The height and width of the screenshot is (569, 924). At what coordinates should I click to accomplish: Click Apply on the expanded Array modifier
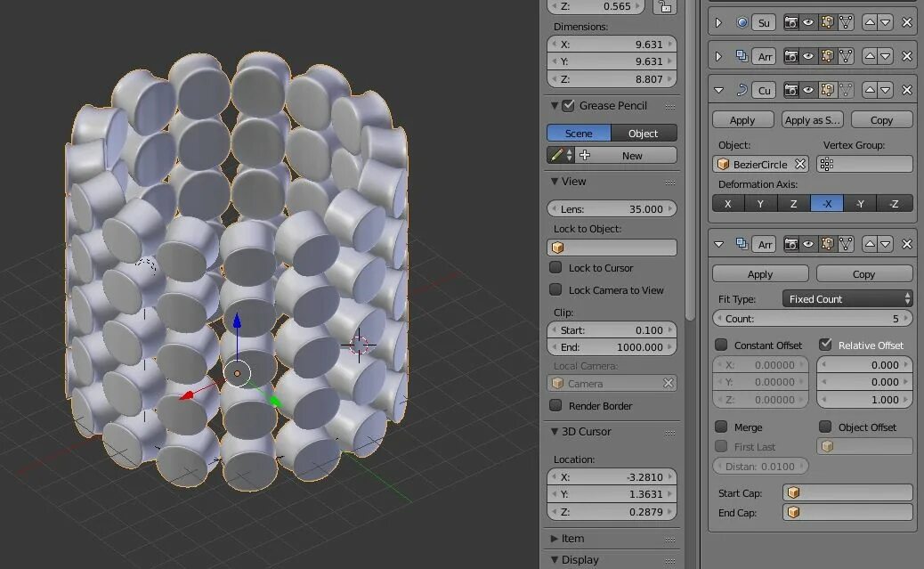click(x=760, y=274)
